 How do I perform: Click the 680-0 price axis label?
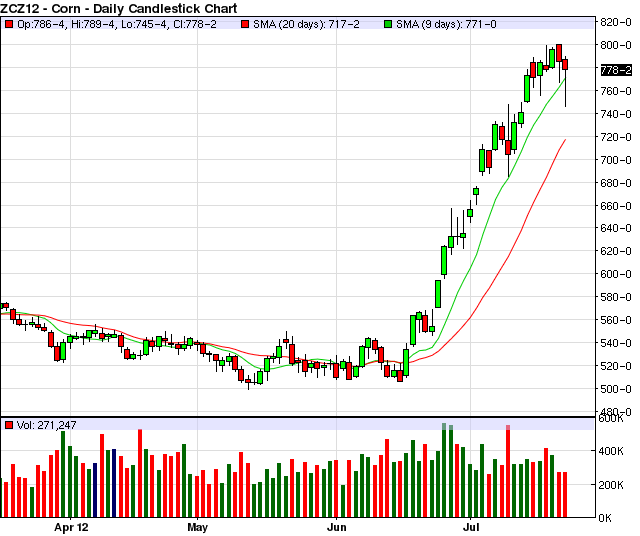click(x=616, y=183)
